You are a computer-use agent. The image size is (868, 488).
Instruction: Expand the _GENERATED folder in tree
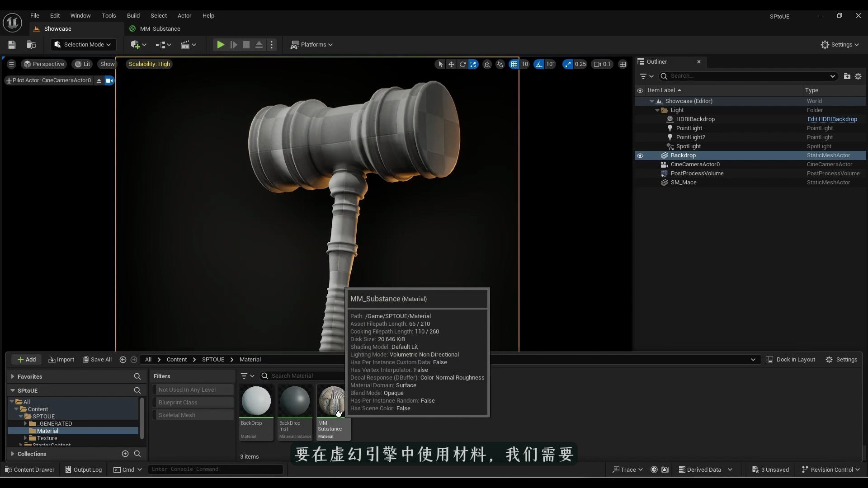click(x=25, y=423)
